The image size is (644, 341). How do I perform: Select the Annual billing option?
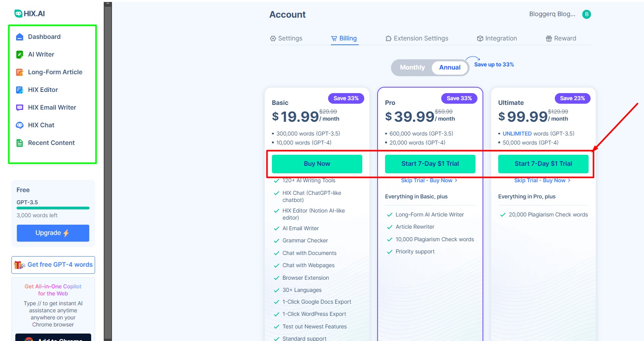coord(450,68)
